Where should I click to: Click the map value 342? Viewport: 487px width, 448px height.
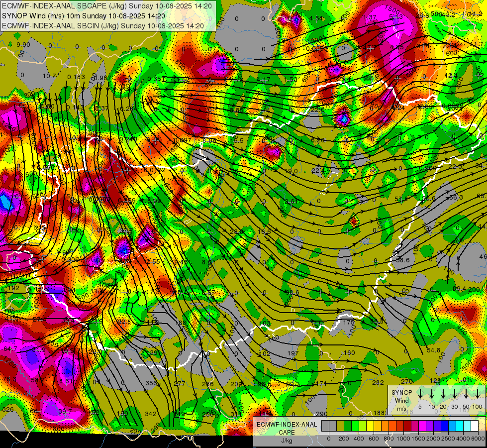(x=151, y=414)
